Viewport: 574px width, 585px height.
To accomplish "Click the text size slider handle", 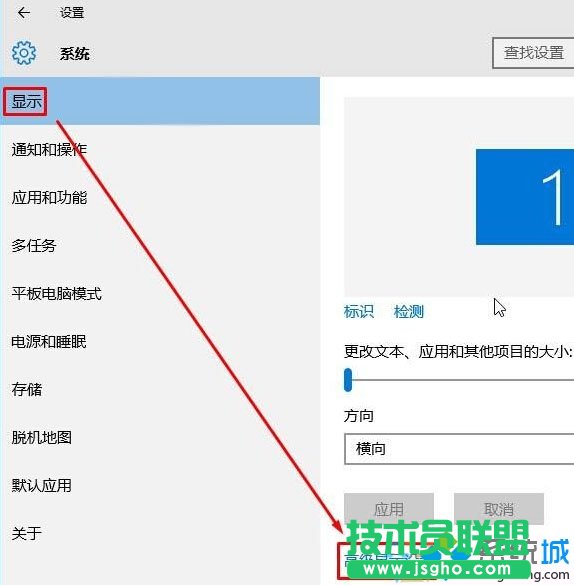I will 348,380.
